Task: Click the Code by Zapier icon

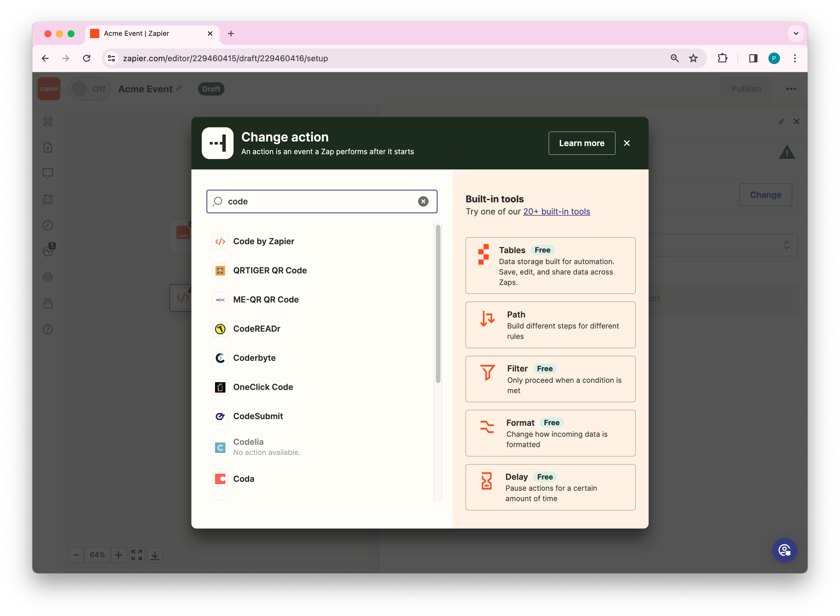Action: pos(220,241)
